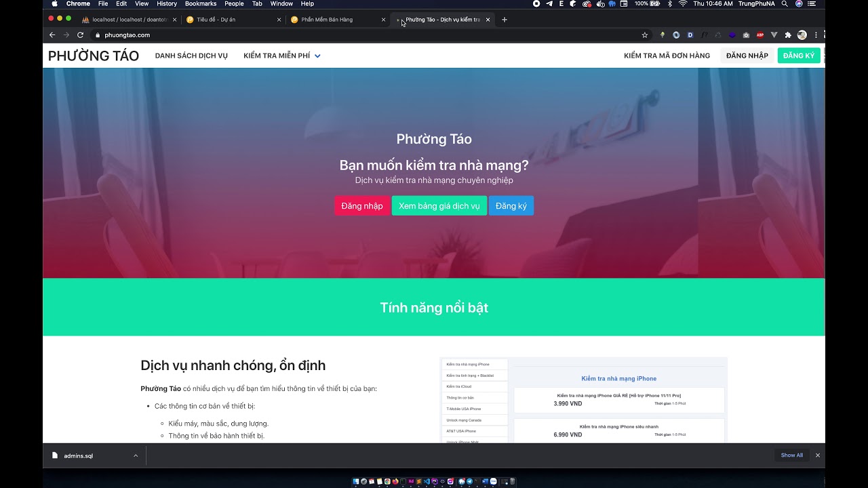Open a new tab with plus button
This screenshot has height=488, width=868.
[x=504, y=20]
